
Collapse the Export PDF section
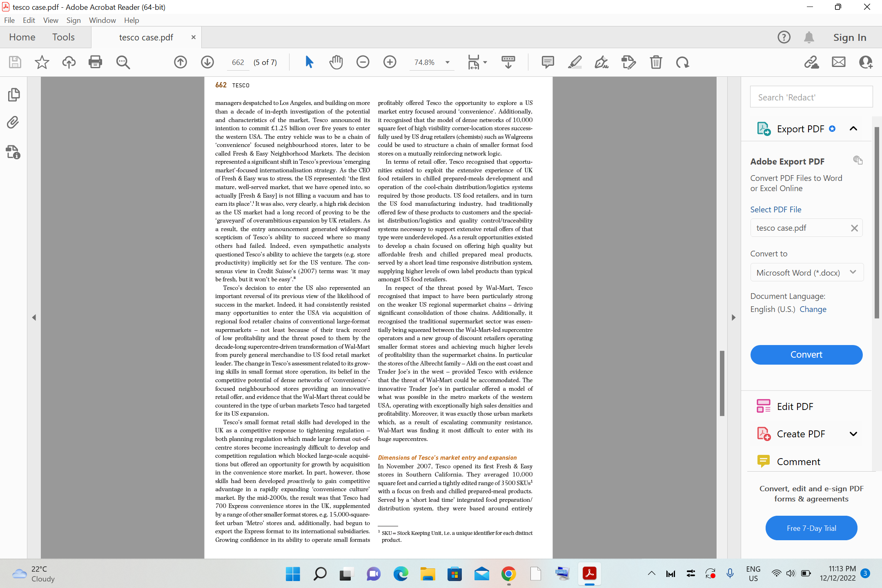(853, 129)
